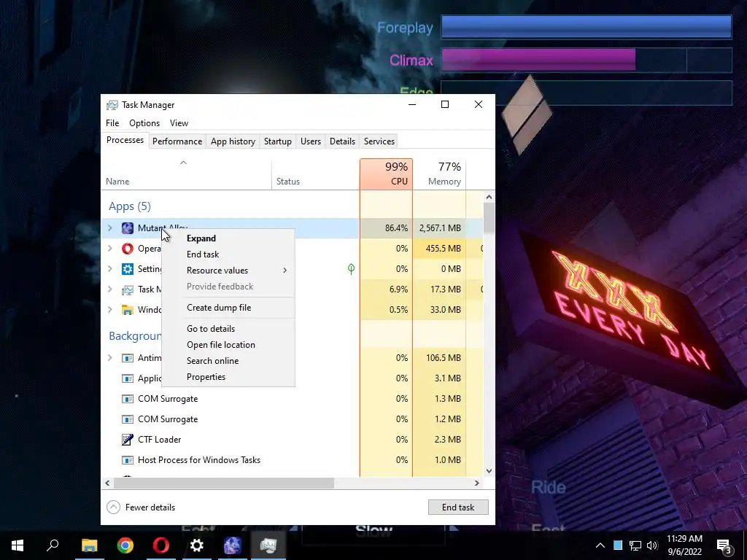Click the volume speaker tray icon

[652, 545]
